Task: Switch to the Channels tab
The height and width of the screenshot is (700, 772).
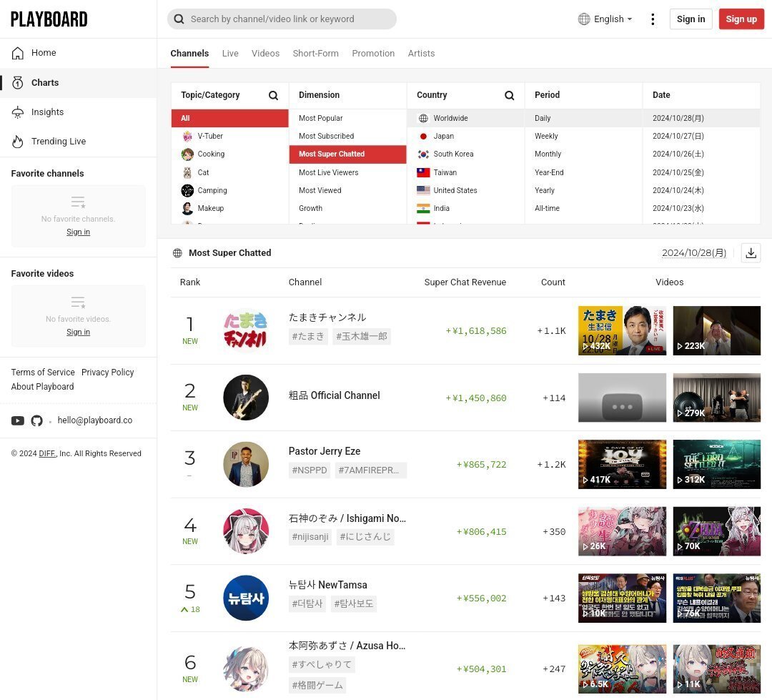Action: 189,53
